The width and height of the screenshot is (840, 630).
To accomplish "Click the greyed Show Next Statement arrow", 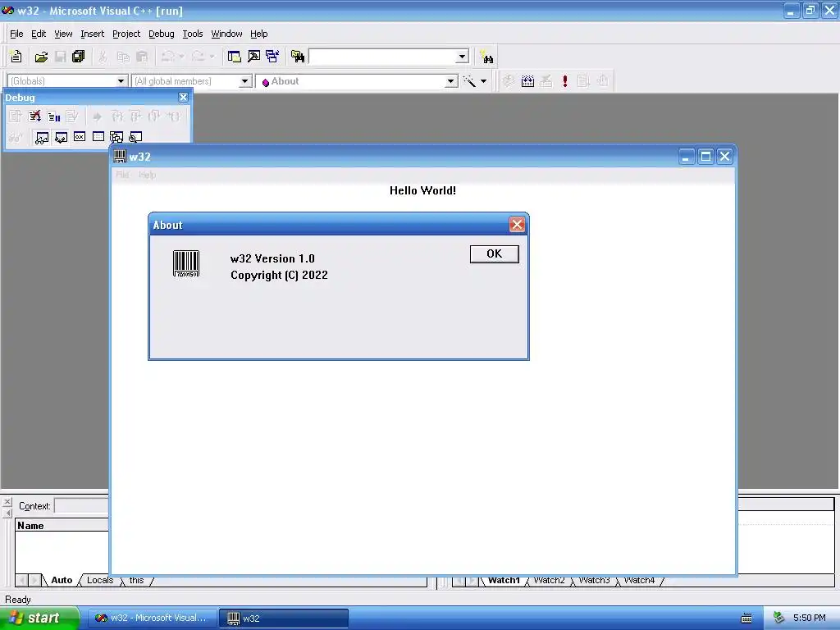I will 97,116.
